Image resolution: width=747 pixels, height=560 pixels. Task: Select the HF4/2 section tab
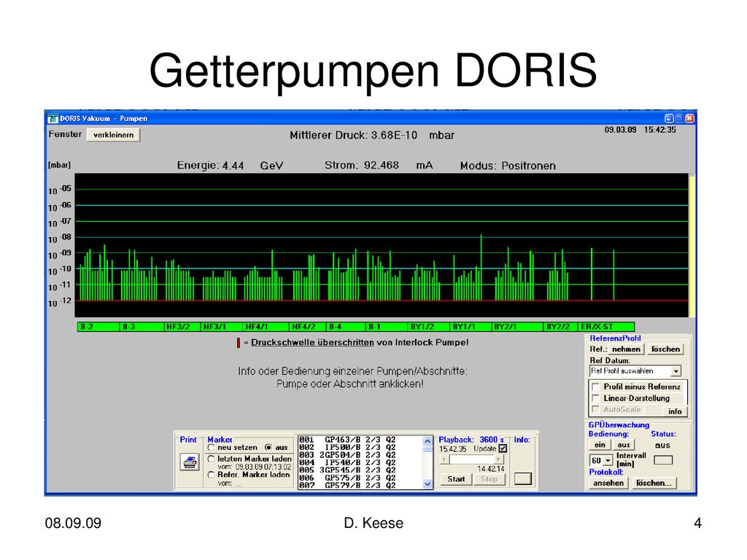(x=307, y=327)
